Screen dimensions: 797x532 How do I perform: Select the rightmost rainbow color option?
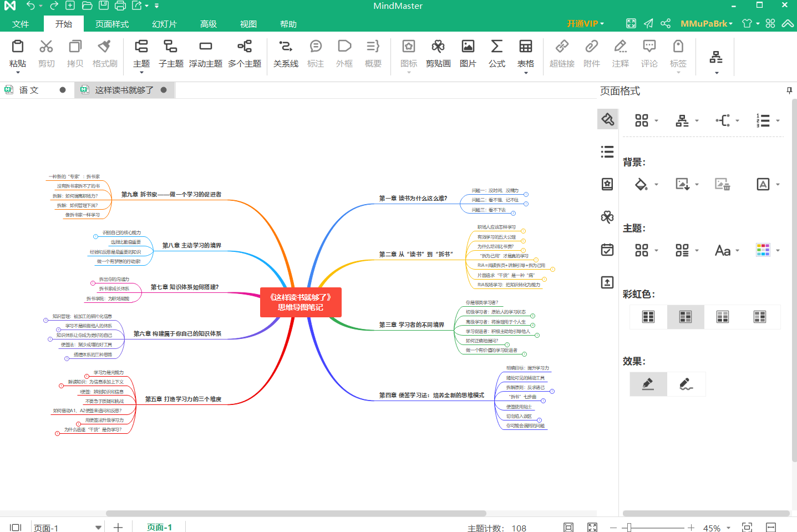pyautogui.click(x=760, y=317)
